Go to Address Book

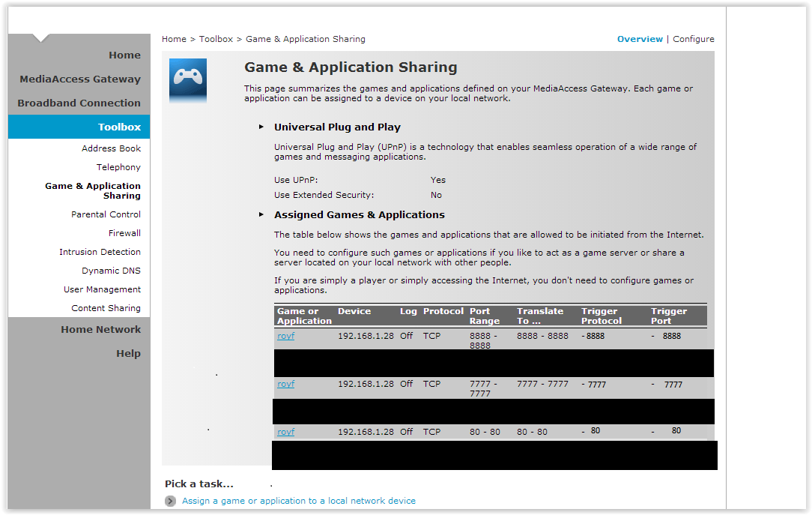pos(111,148)
